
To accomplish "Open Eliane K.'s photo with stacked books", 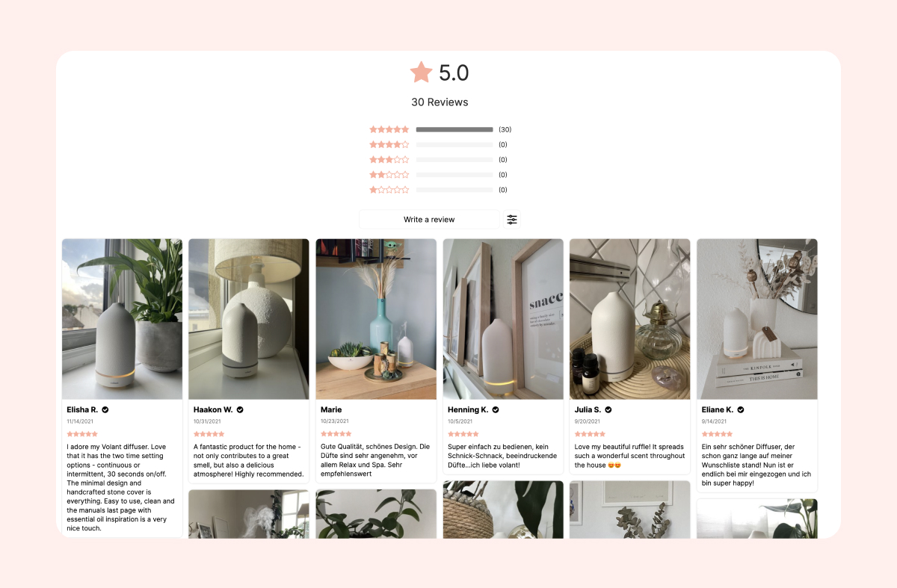I will click(757, 319).
